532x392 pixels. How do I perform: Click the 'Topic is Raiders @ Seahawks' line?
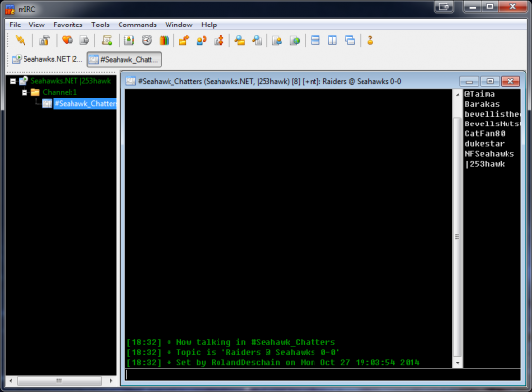tap(233, 352)
